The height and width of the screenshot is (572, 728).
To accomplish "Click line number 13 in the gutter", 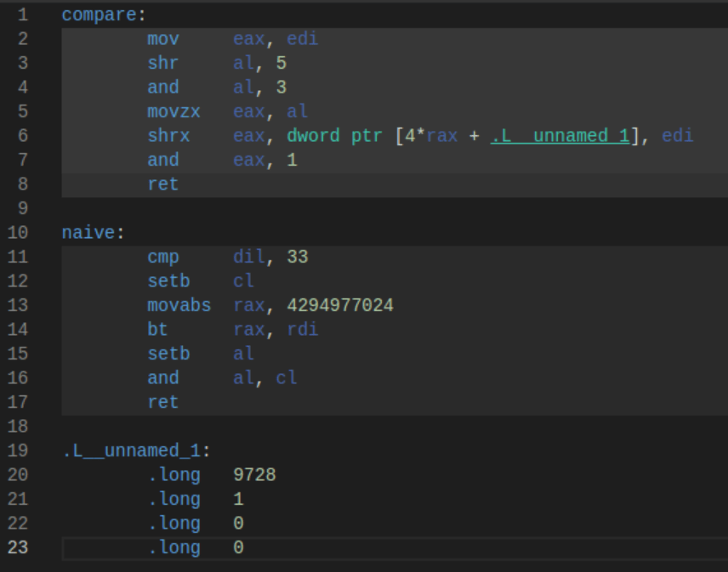I will click(x=18, y=305).
